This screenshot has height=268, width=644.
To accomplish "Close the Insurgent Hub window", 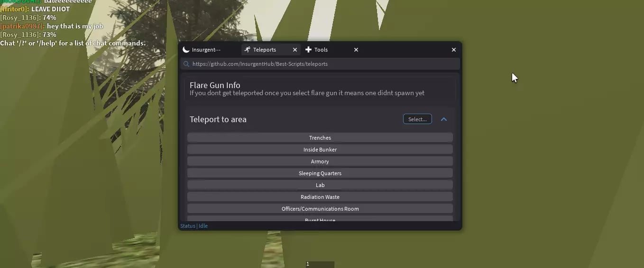I will tap(454, 50).
